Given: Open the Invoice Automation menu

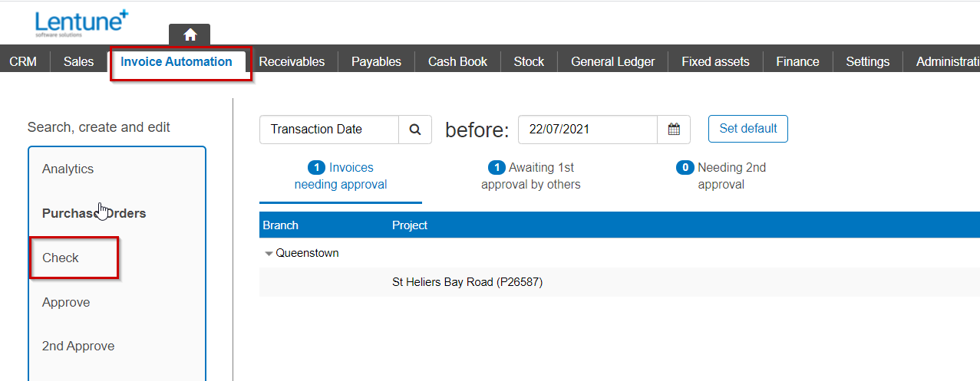Looking at the screenshot, I should pyautogui.click(x=177, y=62).
